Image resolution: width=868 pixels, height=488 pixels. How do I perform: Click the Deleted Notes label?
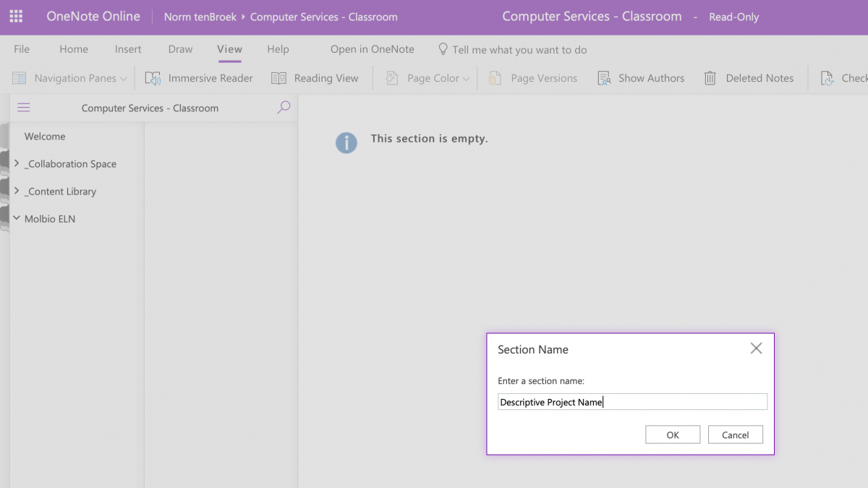[x=759, y=78]
